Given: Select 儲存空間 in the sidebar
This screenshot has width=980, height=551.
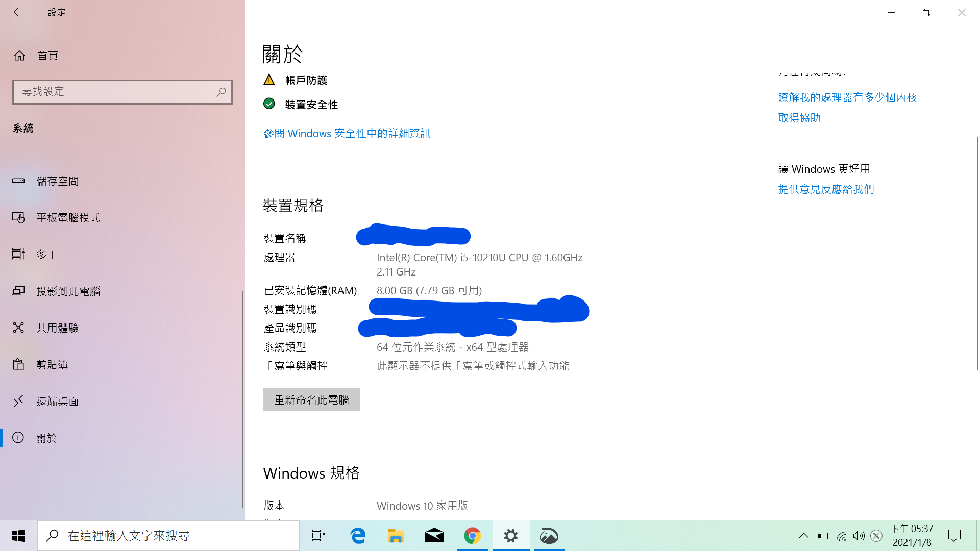Looking at the screenshot, I should click(x=57, y=181).
